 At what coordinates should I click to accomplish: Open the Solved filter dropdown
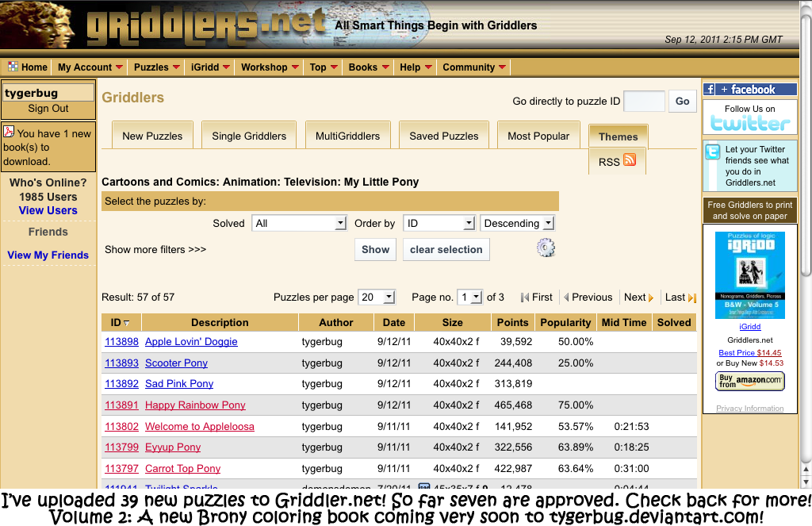click(299, 224)
